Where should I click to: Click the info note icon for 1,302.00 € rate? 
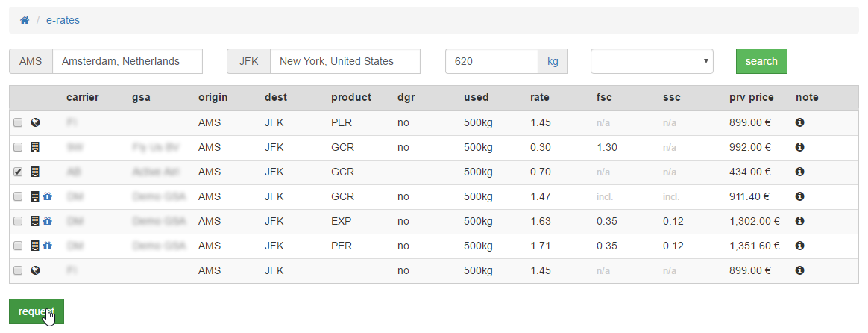(799, 221)
